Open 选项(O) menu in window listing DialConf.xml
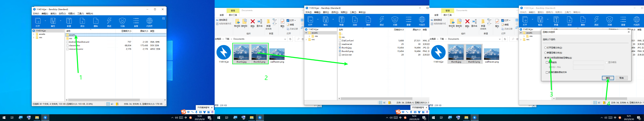 335,12
